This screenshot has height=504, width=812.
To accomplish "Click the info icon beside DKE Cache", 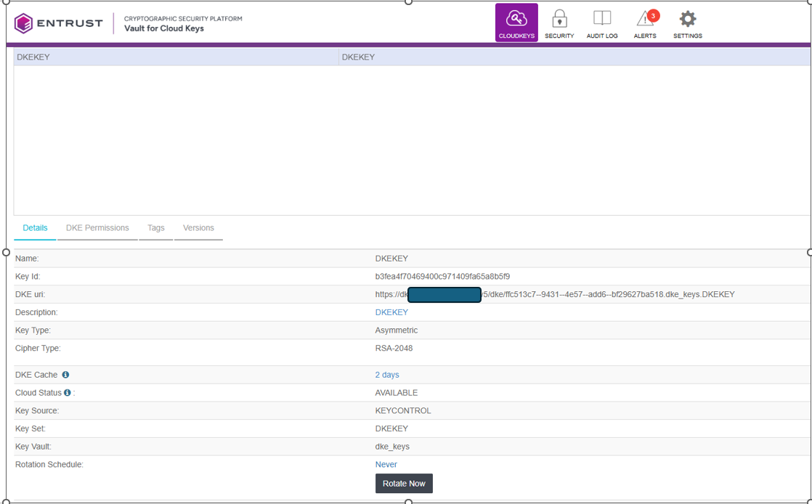I will [65, 375].
